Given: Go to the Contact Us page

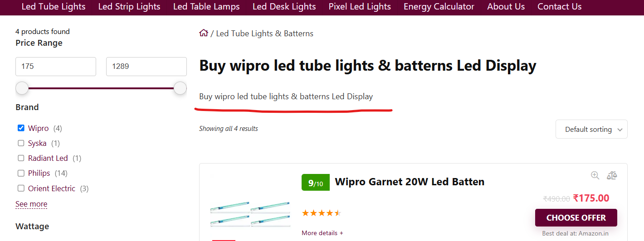Looking at the screenshot, I should pyautogui.click(x=560, y=7).
